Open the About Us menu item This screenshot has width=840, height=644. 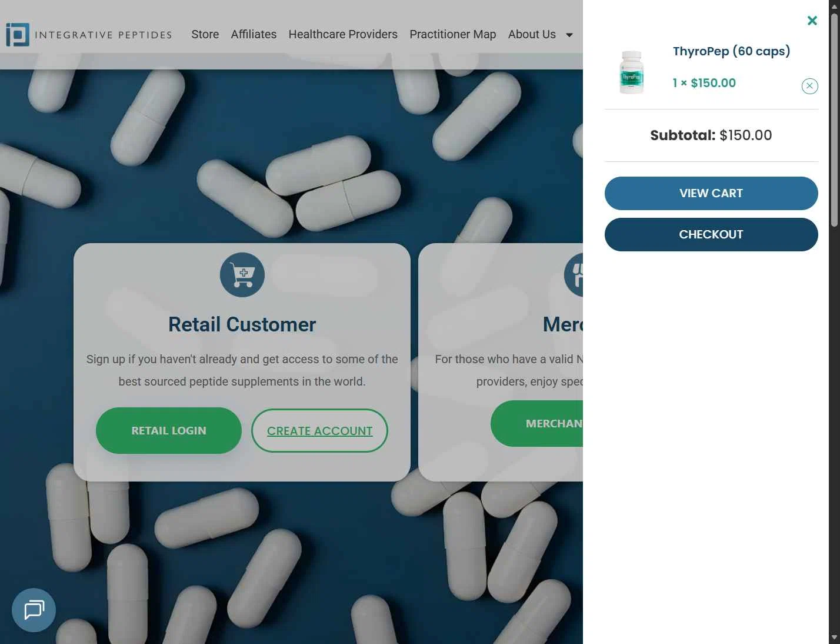pos(532,34)
